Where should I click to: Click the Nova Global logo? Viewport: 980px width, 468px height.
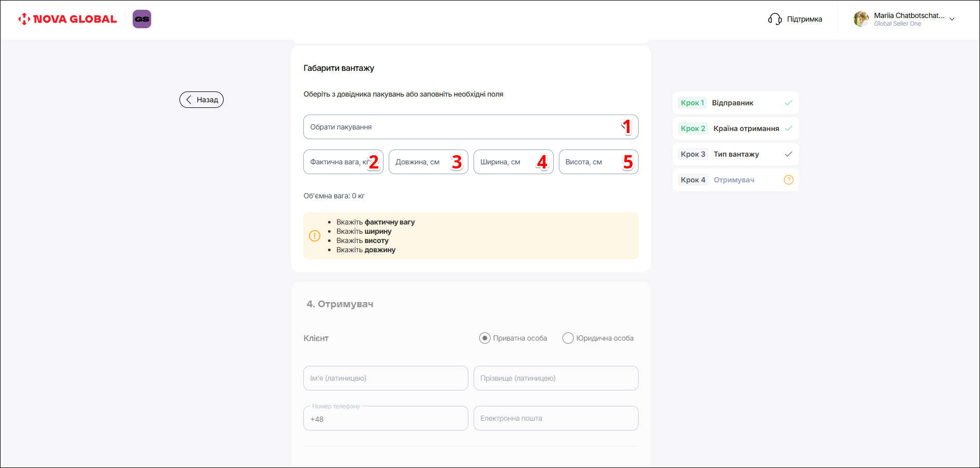pyautogui.click(x=67, y=19)
